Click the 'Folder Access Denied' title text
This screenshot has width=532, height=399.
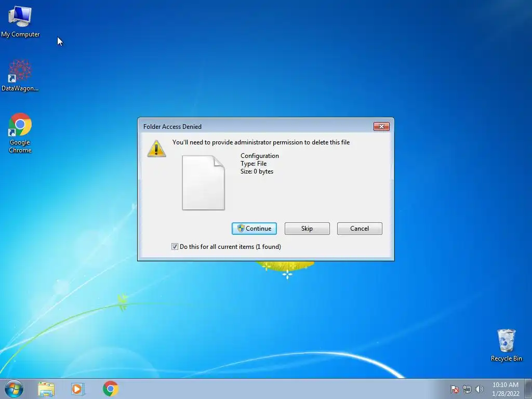(x=172, y=127)
